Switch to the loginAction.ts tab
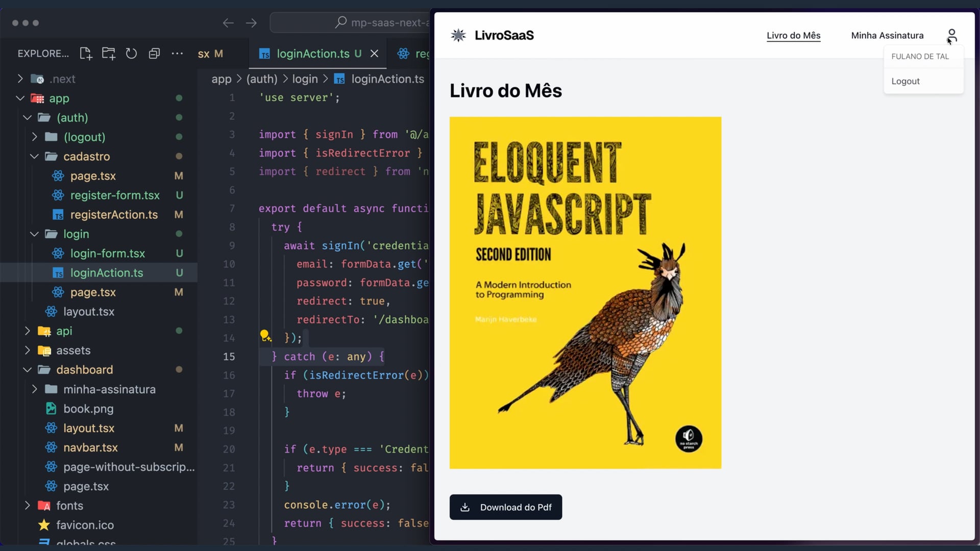The width and height of the screenshot is (980, 551). pyautogui.click(x=312, y=54)
